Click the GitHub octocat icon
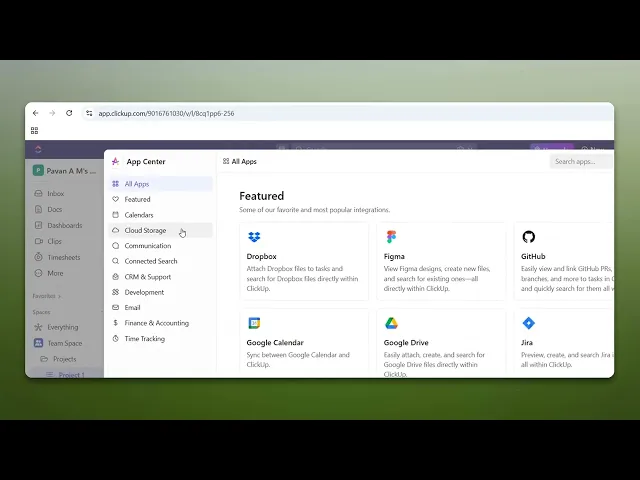Viewport: 640px width, 480px height. 529,237
